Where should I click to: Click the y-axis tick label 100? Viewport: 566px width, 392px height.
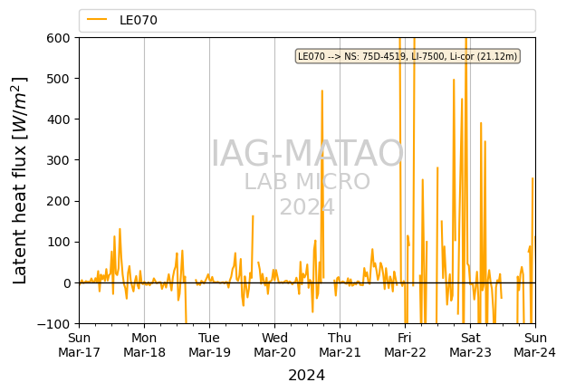click(x=58, y=242)
